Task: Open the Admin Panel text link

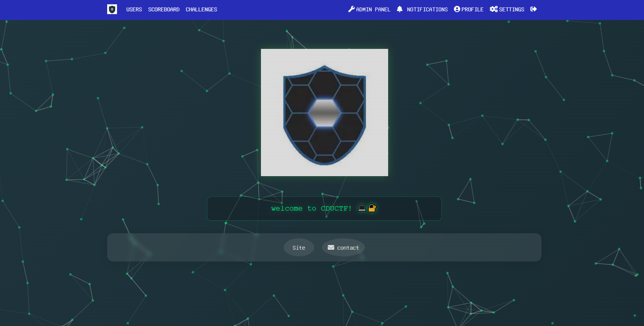Action: click(373, 9)
